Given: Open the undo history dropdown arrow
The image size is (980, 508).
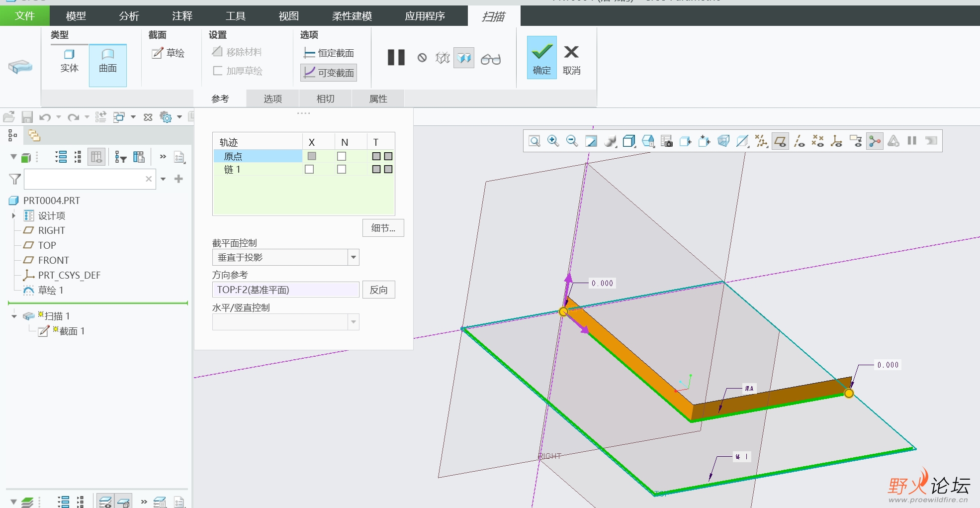Looking at the screenshot, I should tap(59, 117).
